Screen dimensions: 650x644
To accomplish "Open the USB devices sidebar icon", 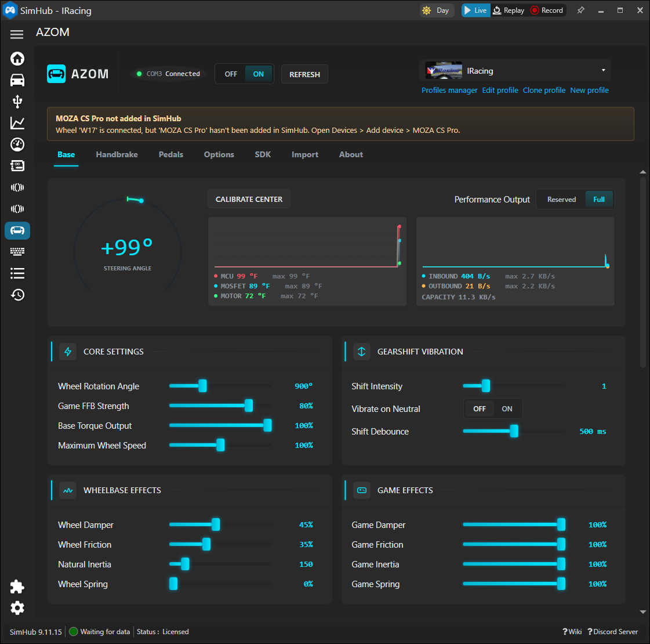I will [x=17, y=102].
